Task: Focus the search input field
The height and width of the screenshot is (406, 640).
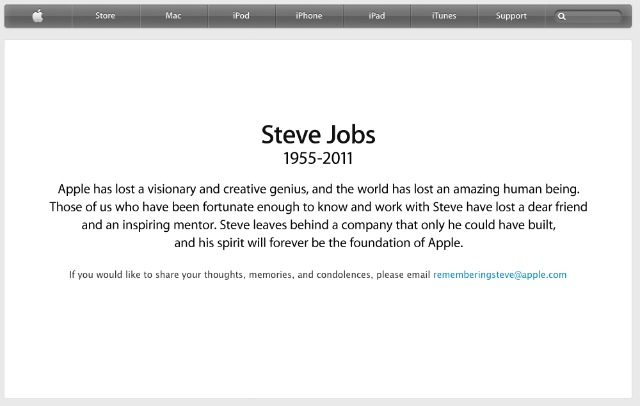Action: pyautogui.click(x=588, y=16)
